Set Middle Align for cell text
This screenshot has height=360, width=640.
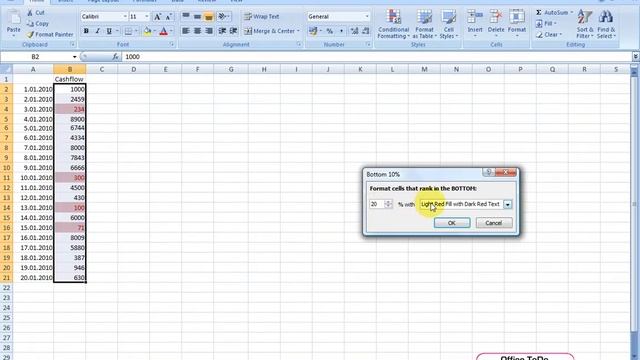tap(197, 16)
